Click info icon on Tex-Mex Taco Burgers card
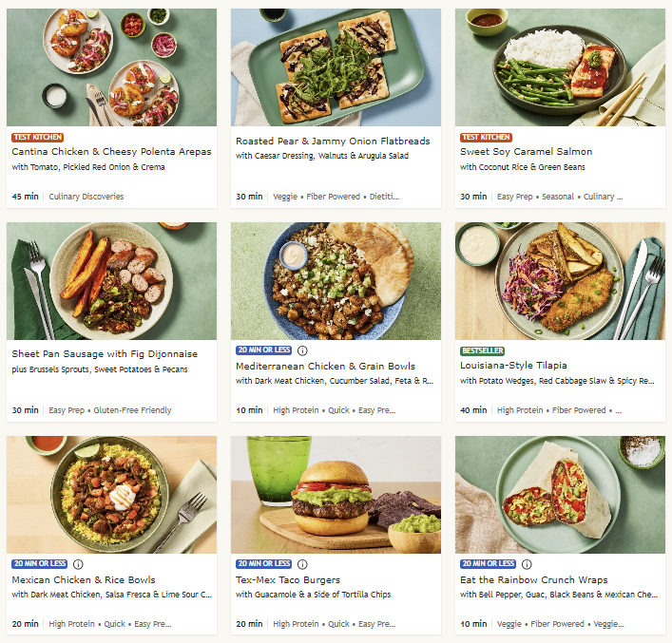672x643 pixels. pos(302,564)
